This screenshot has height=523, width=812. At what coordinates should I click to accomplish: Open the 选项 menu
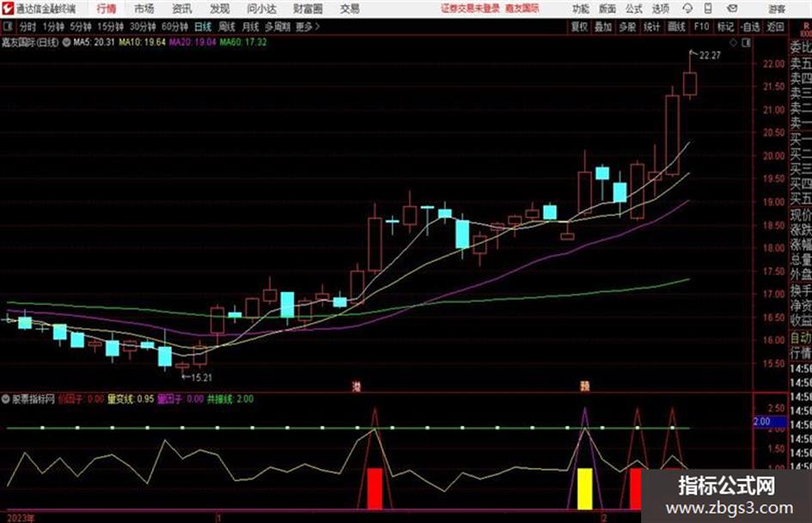[x=661, y=9]
